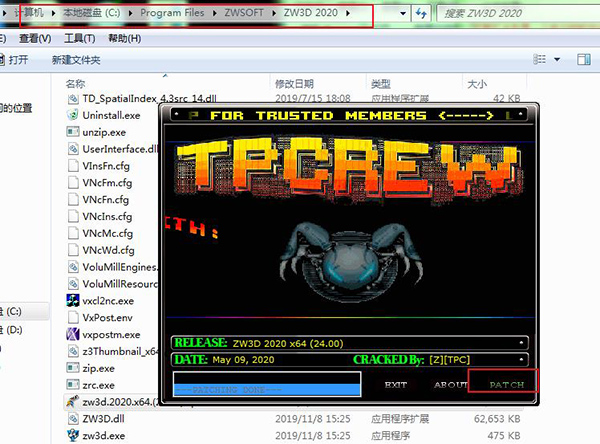
Task: Open the view options dropdown arrow
Action: (557, 59)
